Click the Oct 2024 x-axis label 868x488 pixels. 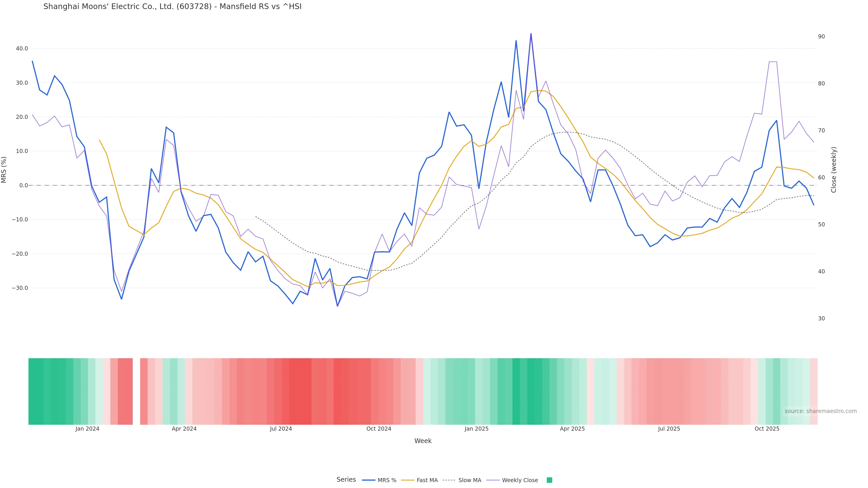click(x=379, y=429)
